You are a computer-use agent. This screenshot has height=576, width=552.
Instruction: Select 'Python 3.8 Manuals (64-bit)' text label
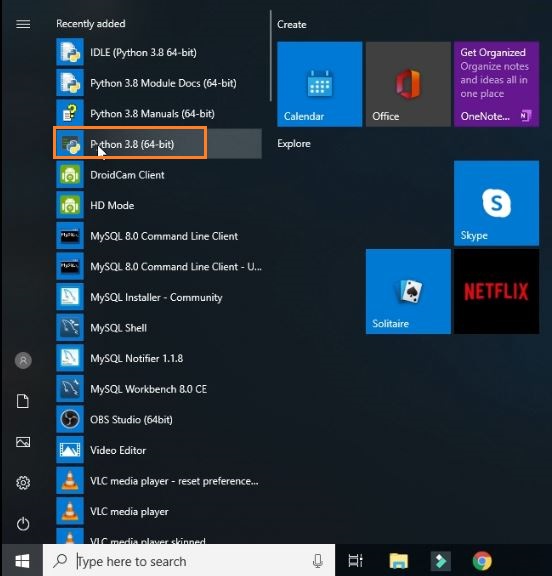[x=152, y=114]
